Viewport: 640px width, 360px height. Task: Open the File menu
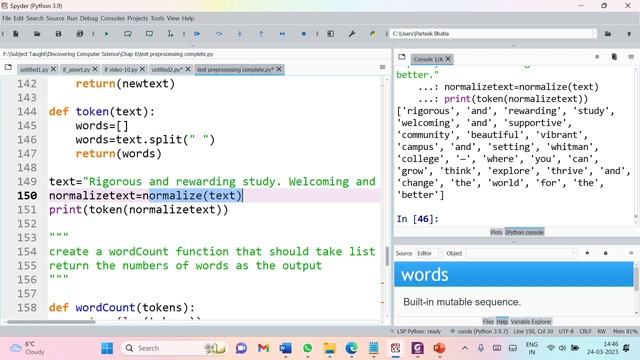point(7,18)
